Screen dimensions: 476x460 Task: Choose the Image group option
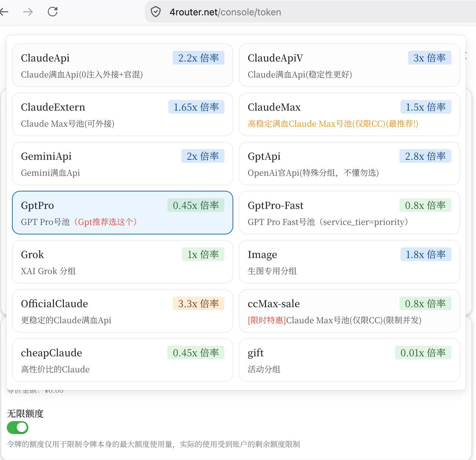[x=349, y=262]
